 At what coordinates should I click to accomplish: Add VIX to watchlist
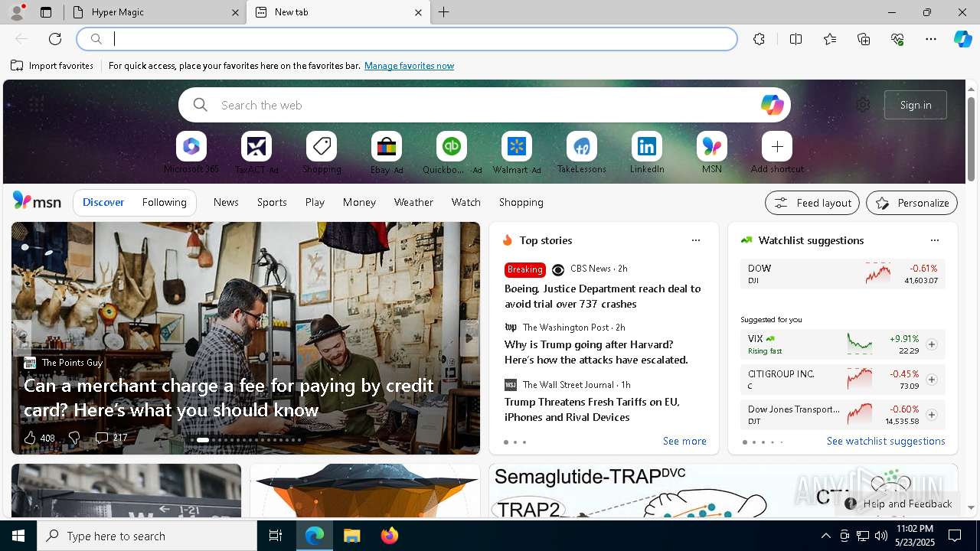point(932,344)
